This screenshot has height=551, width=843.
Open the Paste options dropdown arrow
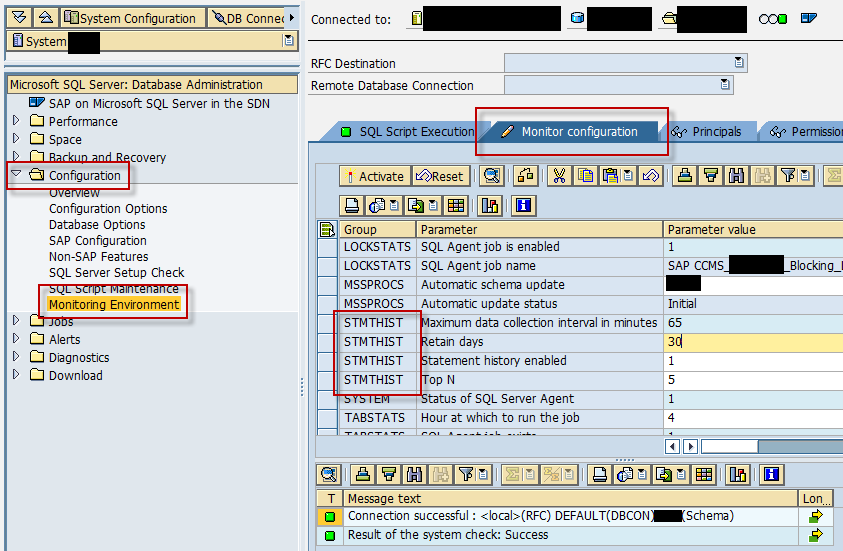coord(628,176)
